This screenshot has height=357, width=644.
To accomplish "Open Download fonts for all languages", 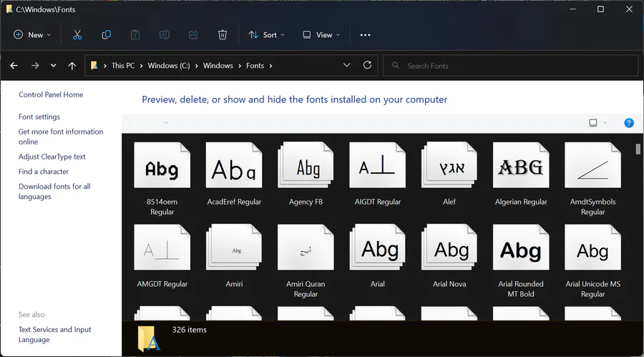I will [x=54, y=191].
